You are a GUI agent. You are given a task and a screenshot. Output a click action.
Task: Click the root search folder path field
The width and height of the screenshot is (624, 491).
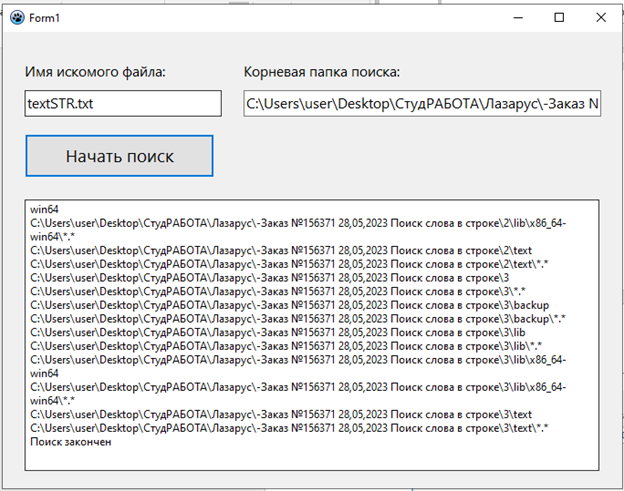click(x=421, y=103)
